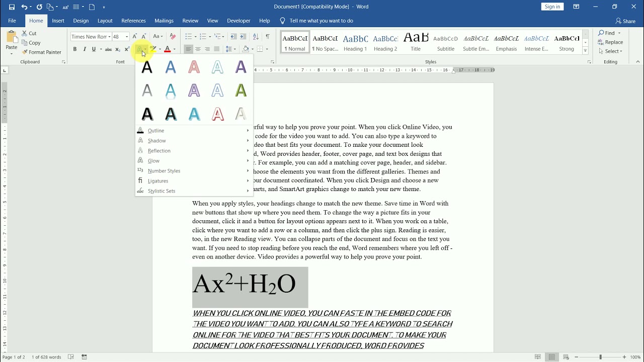
Task: Click the Undo arrow
Action: click(24, 7)
